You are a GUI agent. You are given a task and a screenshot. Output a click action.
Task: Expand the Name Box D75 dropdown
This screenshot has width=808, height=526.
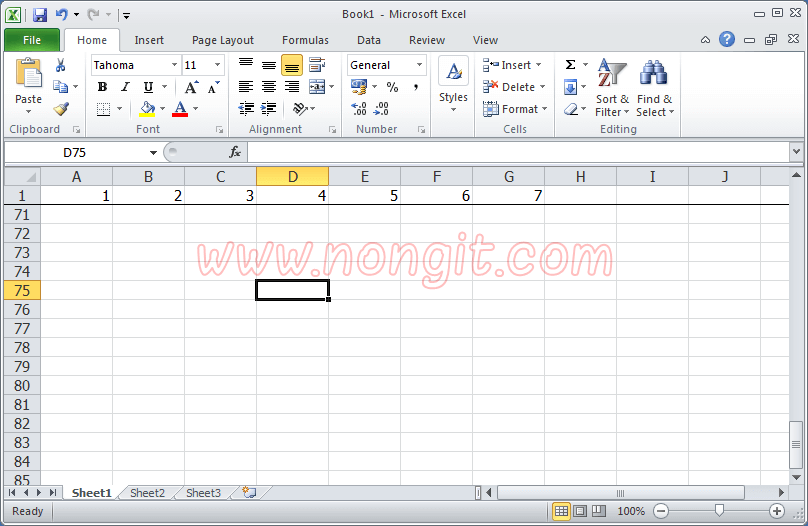[x=153, y=153]
